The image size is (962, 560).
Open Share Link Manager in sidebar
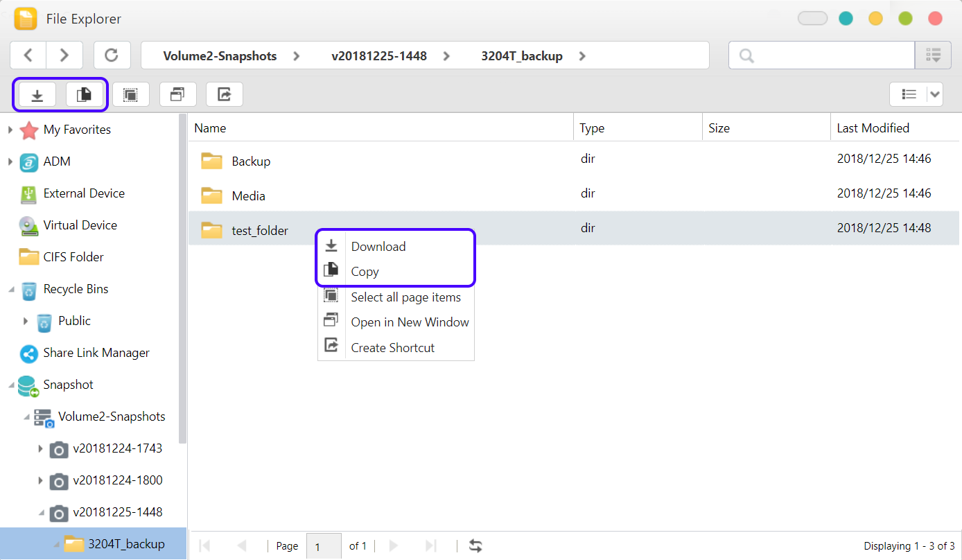96,353
